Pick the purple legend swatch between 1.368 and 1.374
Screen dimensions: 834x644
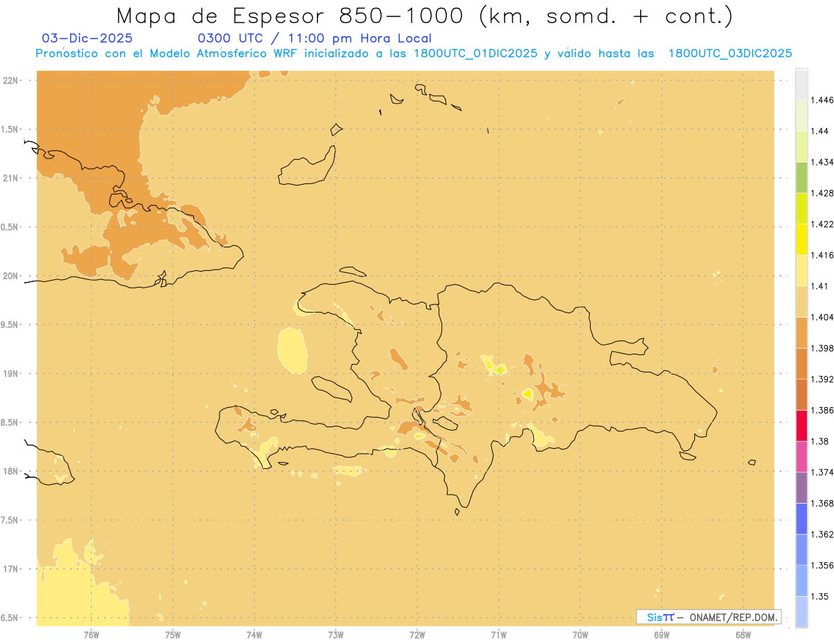click(801, 488)
